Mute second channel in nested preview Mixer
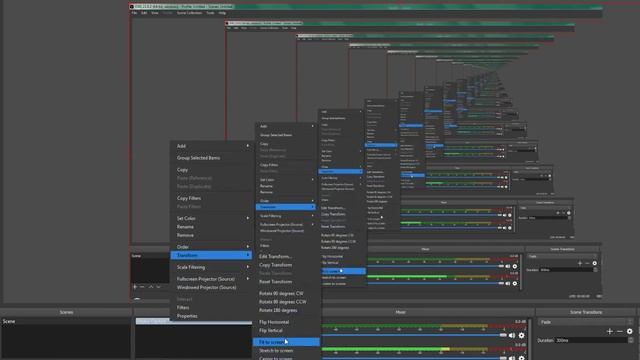Image resolution: width=640 pixels, height=360 pixels. (x=508, y=283)
